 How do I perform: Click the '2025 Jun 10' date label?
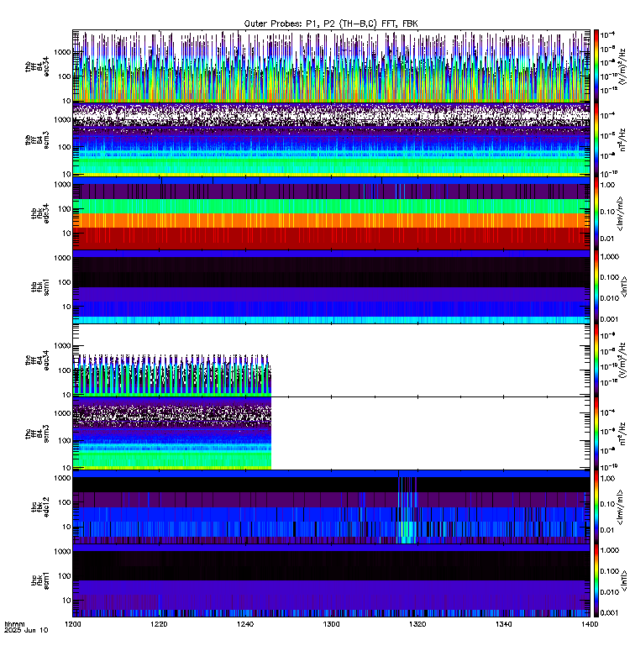(26, 631)
